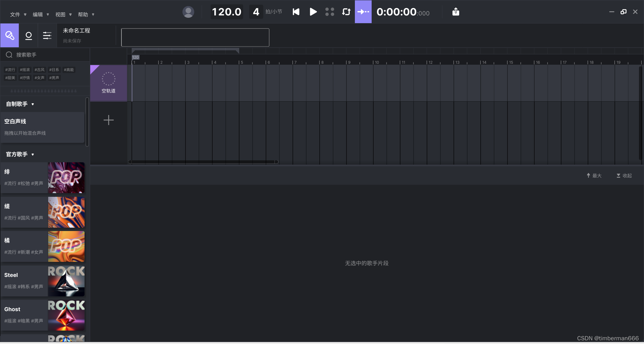
Task: Click bar 5 on the timeline ruler
Action: pos(242,62)
